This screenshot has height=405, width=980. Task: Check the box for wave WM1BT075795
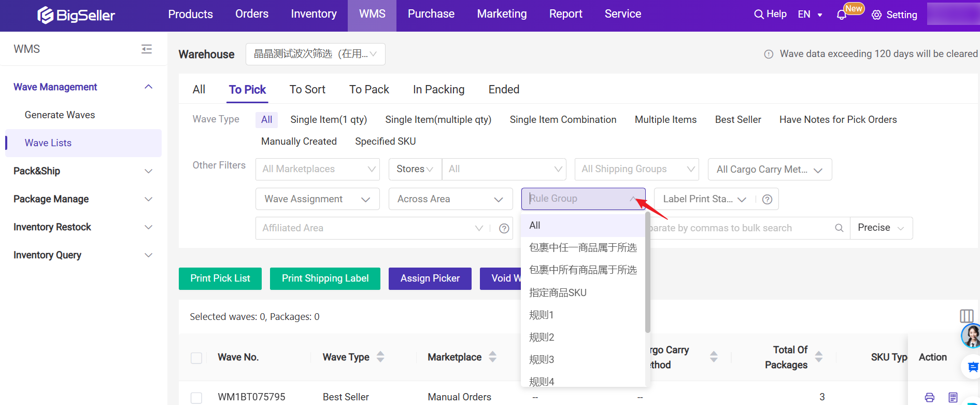196,397
